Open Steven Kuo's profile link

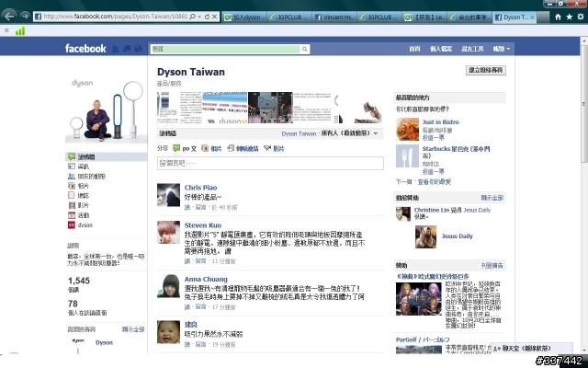[x=203, y=225]
